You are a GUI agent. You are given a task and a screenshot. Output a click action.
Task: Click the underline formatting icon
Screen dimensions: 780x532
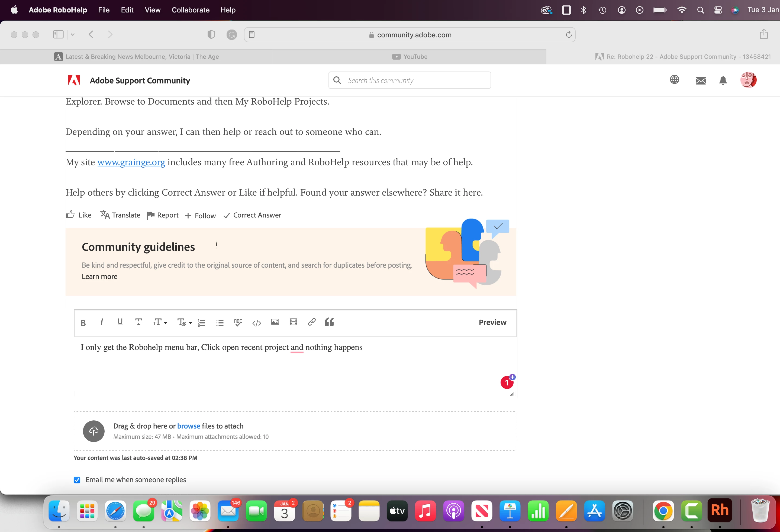(x=120, y=322)
